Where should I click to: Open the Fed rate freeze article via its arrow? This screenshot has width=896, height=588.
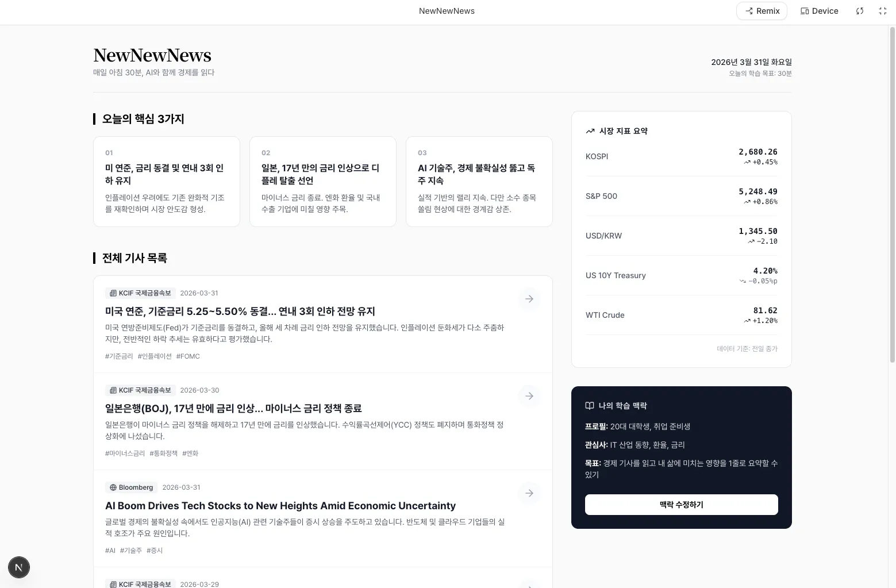tap(529, 299)
